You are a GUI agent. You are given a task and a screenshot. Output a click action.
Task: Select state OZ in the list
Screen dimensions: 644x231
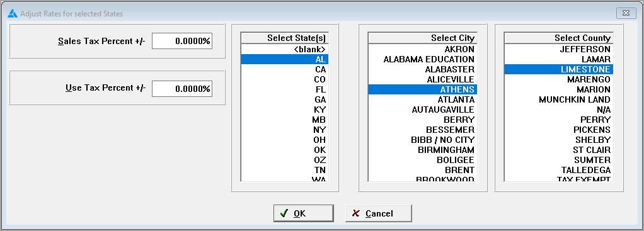click(x=285, y=160)
